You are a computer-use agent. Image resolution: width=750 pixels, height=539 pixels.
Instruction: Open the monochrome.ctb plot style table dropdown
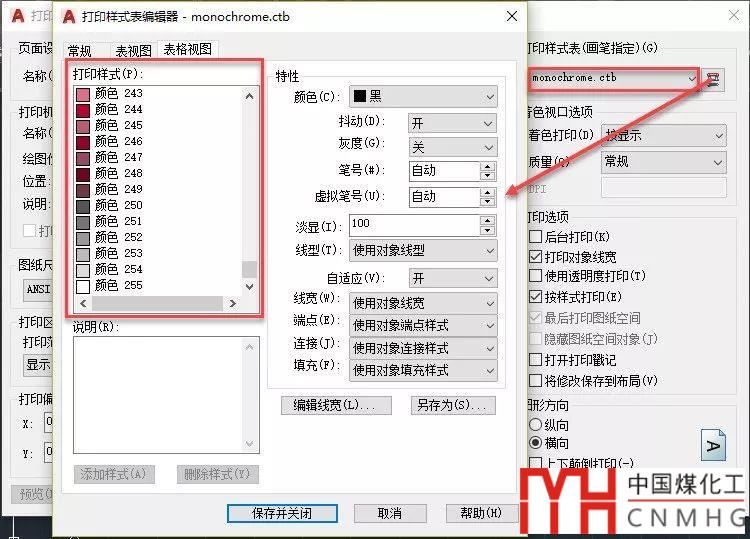point(614,78)
